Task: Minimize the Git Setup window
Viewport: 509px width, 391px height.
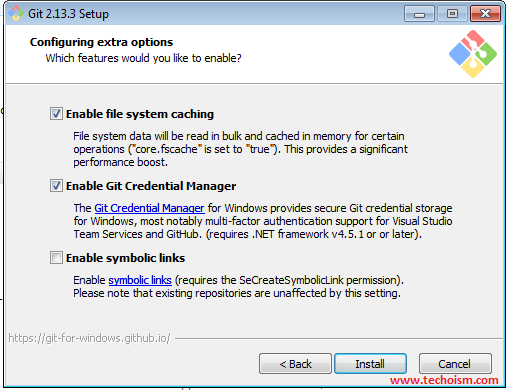Action: 419,14
